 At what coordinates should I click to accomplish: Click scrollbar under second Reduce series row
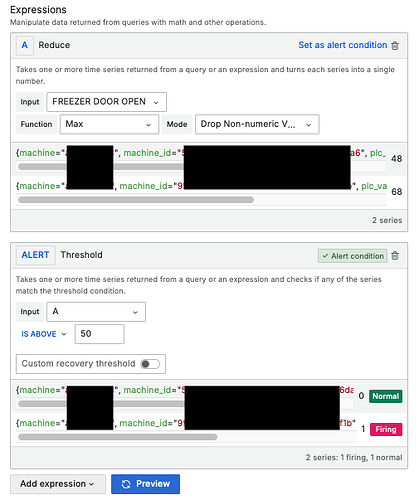click(x=136, y=200)
